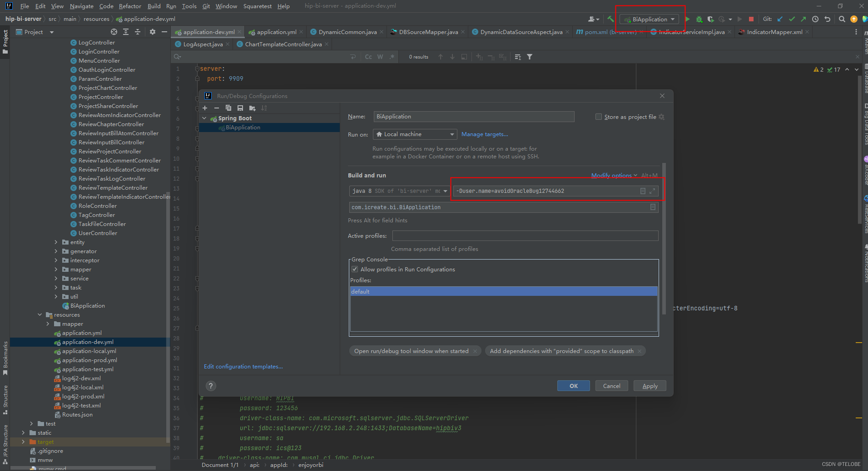Open filter search results funnel icon

tap(530, 57)
